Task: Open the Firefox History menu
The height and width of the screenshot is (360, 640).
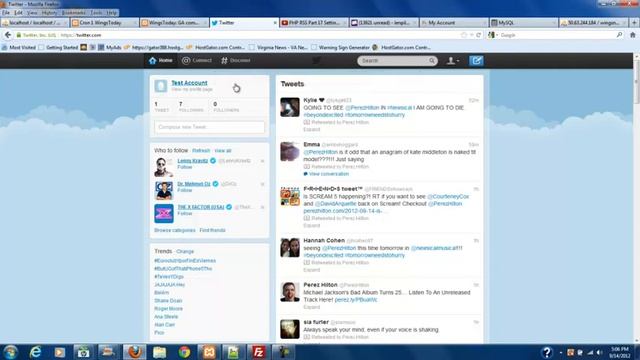Action: click(x=49, y=13)
